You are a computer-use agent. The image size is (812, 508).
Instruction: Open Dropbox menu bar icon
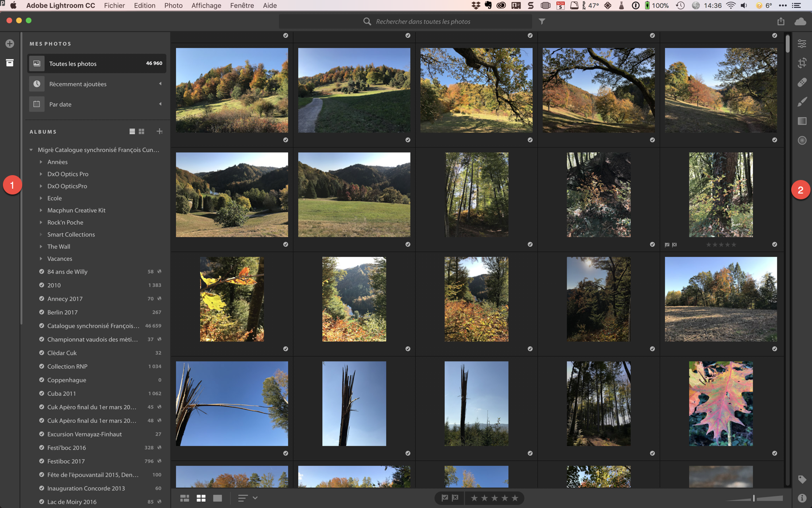(476, 5)
